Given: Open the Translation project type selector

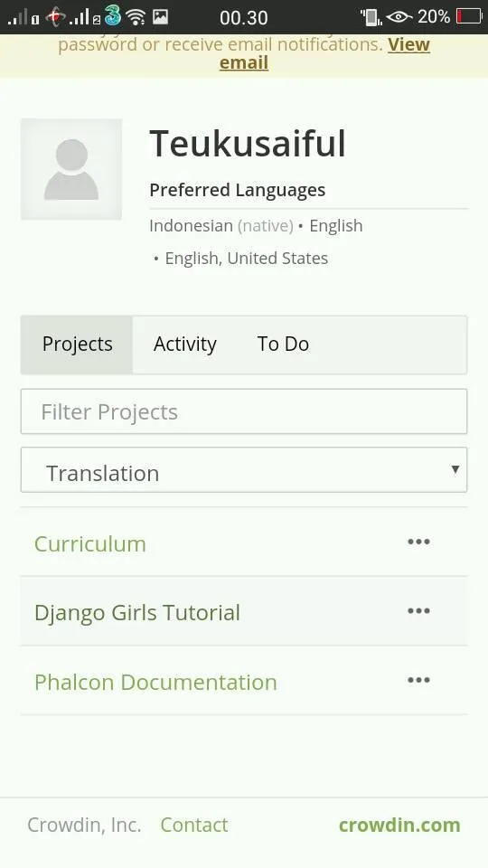Looking at the screenshot, I should [x=244, y=470].
